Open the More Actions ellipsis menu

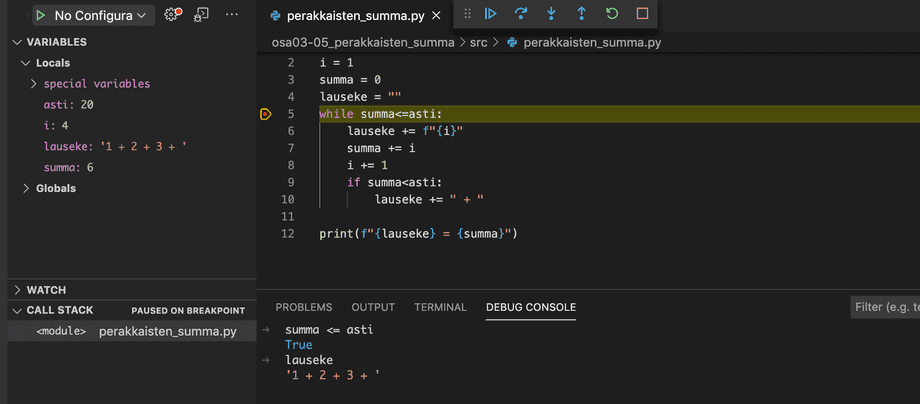(232, 15)
